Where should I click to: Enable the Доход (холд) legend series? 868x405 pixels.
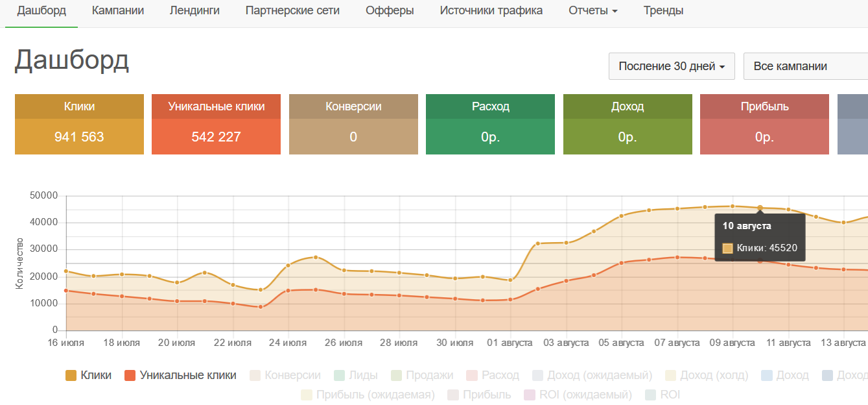click(x=707, y=375)
